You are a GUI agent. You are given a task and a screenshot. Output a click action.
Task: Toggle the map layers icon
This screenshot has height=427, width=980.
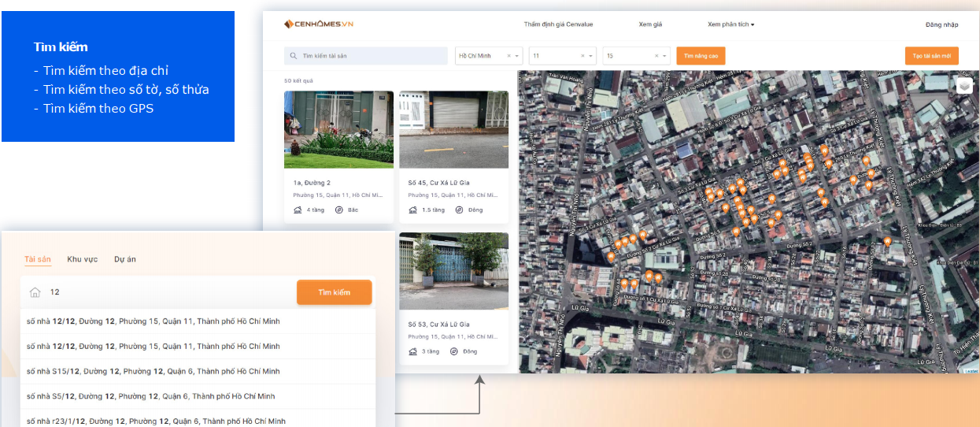tap(964, 85)
